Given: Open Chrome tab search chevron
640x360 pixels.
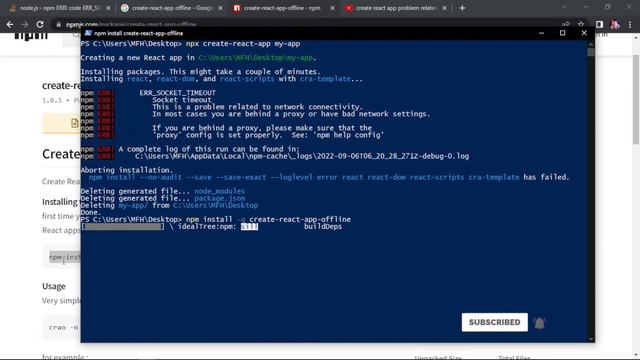Looking at the screenshot, I should pyautogui.click(x=564, y=7).
